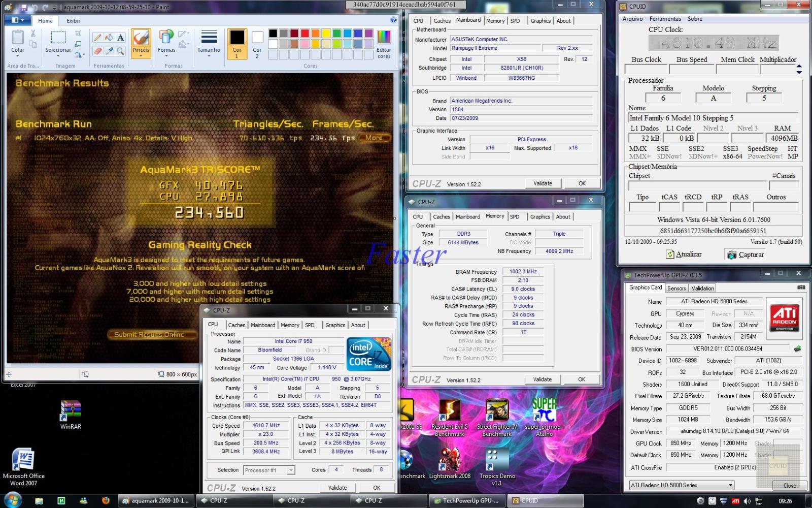The width and height of the screenshot is (812, 508).
Task: Click Validate in the CPU-Z Mainboard window
Action: click(543, 183)
